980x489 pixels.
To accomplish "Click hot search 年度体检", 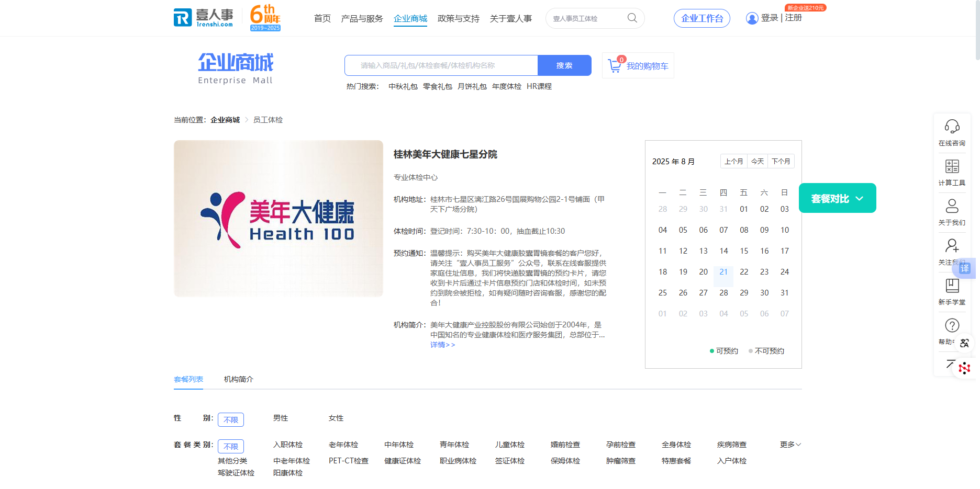I will coord(507,86).
